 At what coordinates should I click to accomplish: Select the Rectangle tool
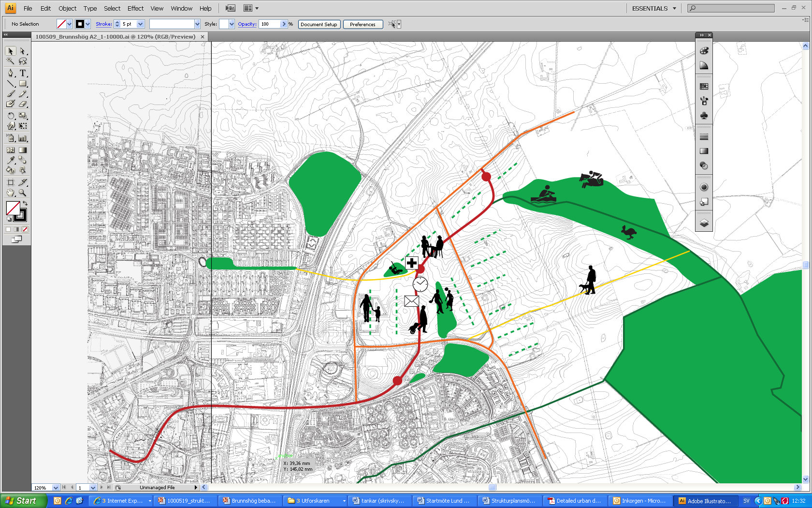22,84
